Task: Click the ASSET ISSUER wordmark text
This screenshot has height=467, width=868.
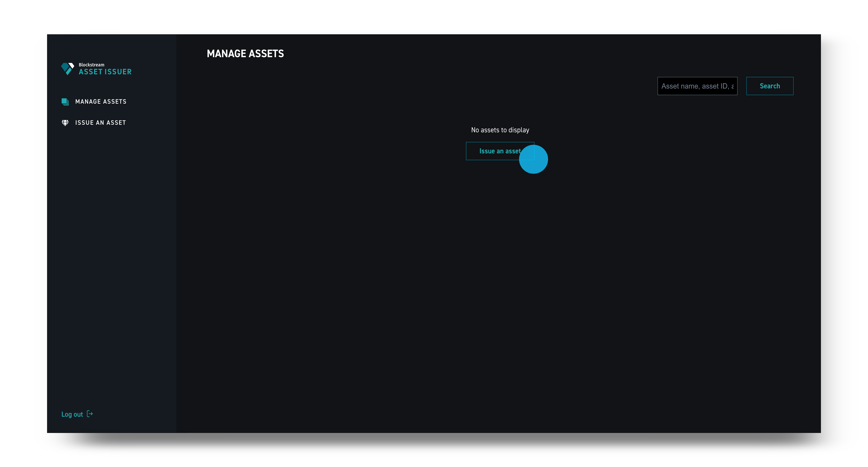Action: [x=105, y=72]
